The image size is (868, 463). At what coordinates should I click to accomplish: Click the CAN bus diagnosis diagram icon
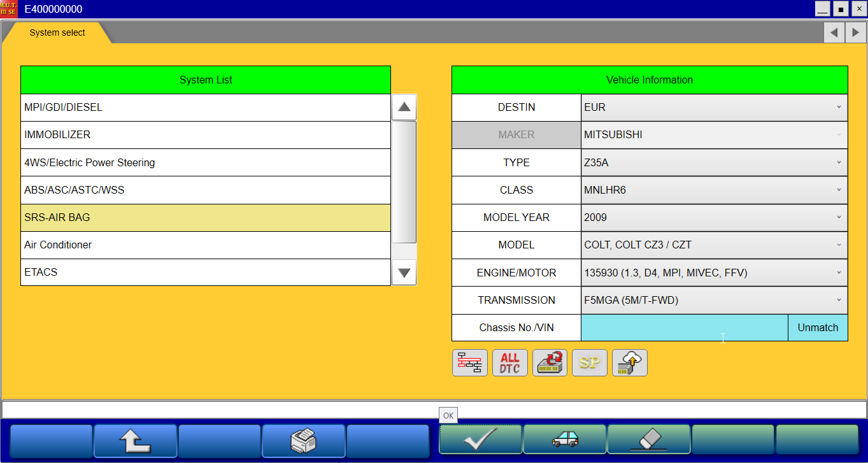coord(470,363)
